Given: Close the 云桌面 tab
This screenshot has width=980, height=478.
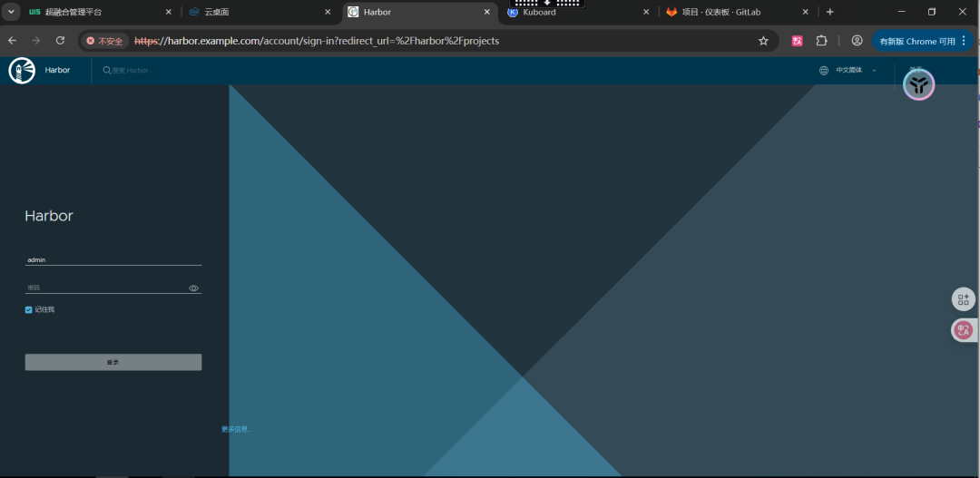Looking at the screenshot, I should pos(328,12).
